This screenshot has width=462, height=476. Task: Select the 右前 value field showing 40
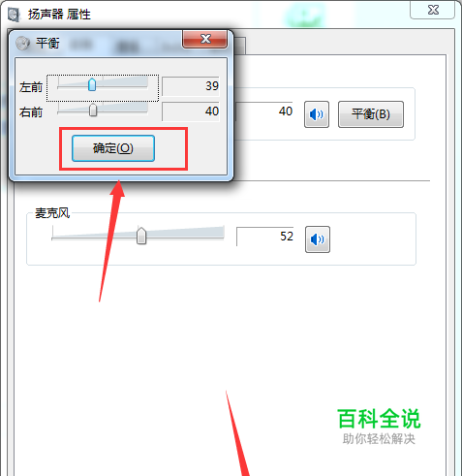pos(191,111)
